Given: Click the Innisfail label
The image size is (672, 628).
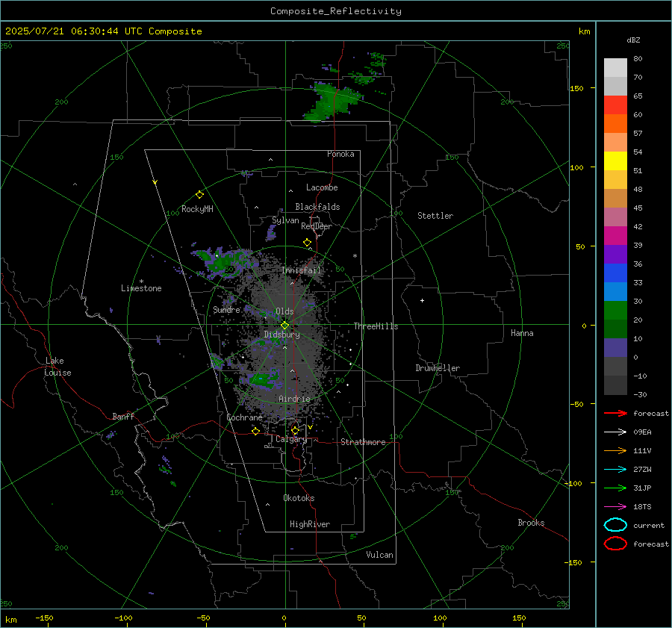Looking at the screenshot, I should (302, 270).
